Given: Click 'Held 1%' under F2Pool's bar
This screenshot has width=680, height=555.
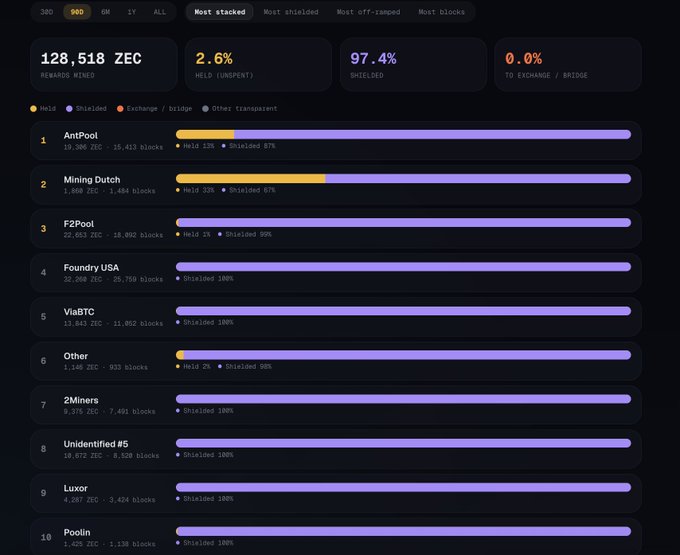Looking at the screenshot, I should (193, 235).
